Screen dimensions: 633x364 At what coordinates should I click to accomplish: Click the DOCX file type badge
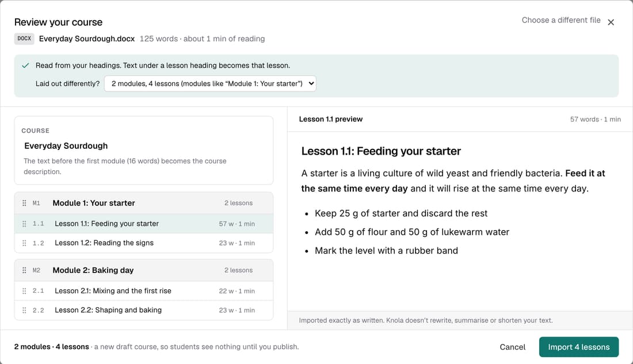[x=24, y=39]
